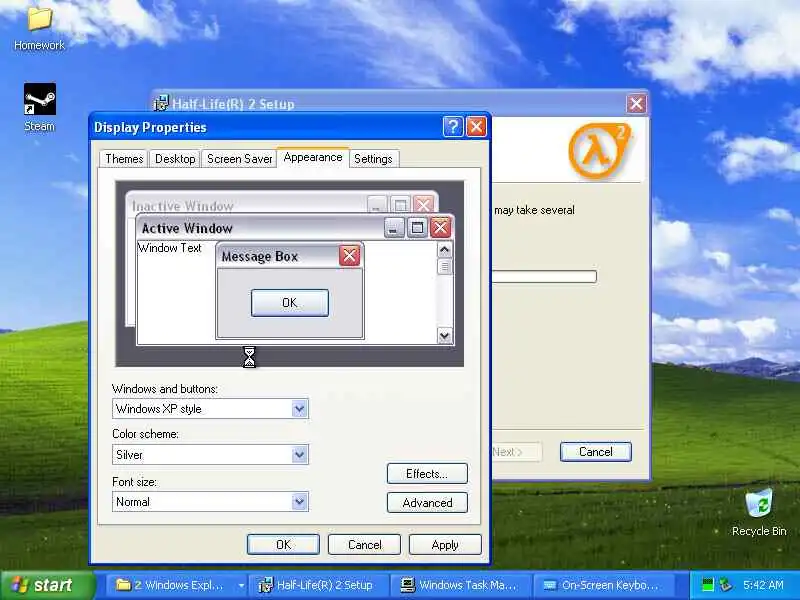This screenshot has height=600, width=800.
Task: Click the Display Properties title bar text
Action: (150, 127)
